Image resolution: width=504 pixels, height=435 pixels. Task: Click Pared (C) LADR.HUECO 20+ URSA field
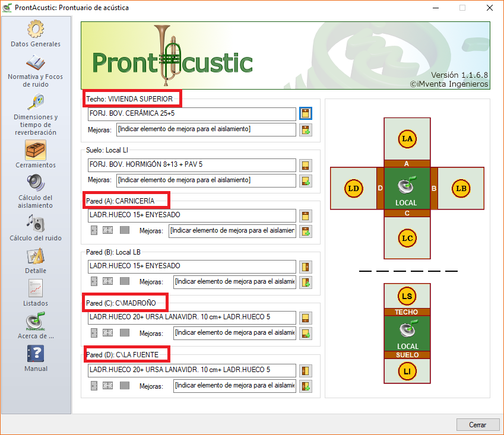click(x=192, y=317)
